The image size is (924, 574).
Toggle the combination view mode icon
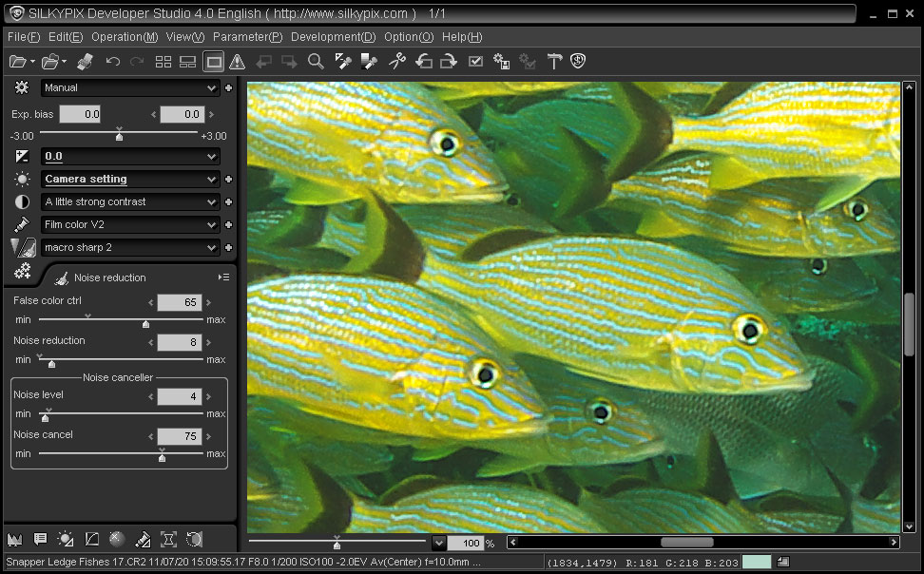(x=188, y=62)
